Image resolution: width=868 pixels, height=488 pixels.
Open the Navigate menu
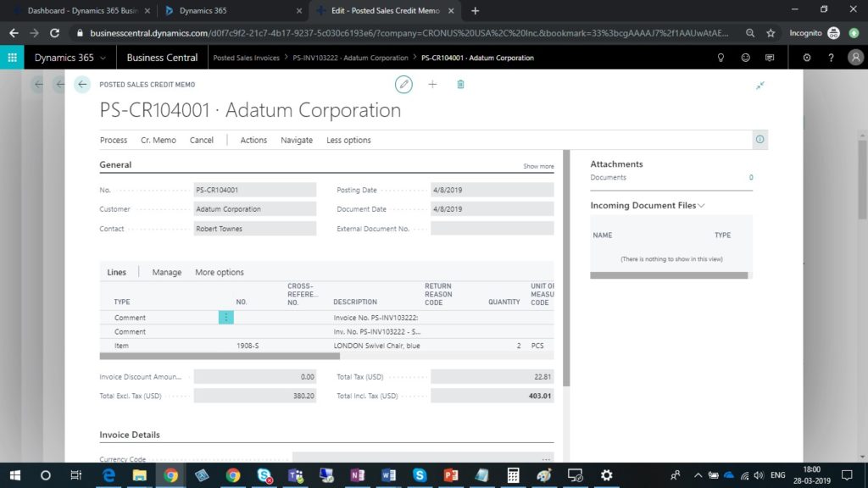click(297, 140)
